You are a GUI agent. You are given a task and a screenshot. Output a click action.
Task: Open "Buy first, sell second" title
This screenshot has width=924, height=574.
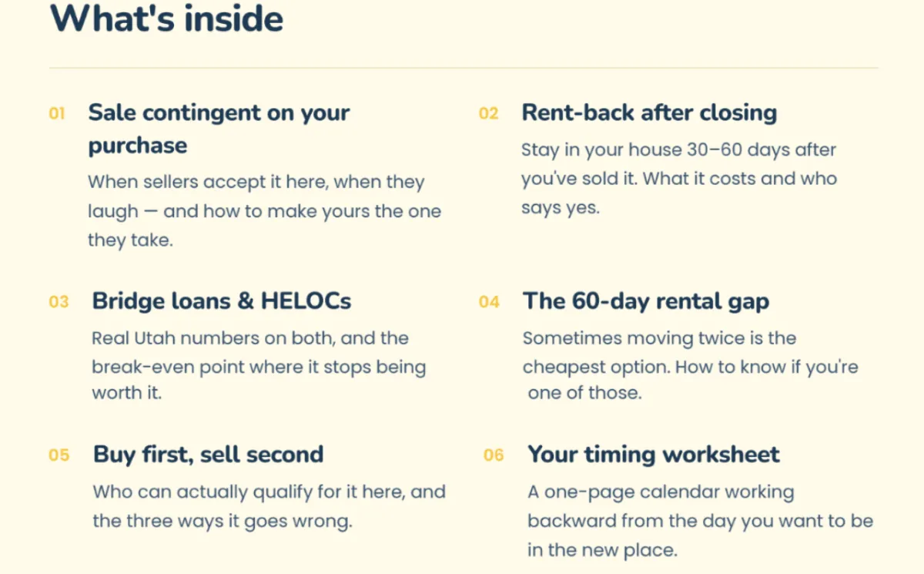pos(209,454)
